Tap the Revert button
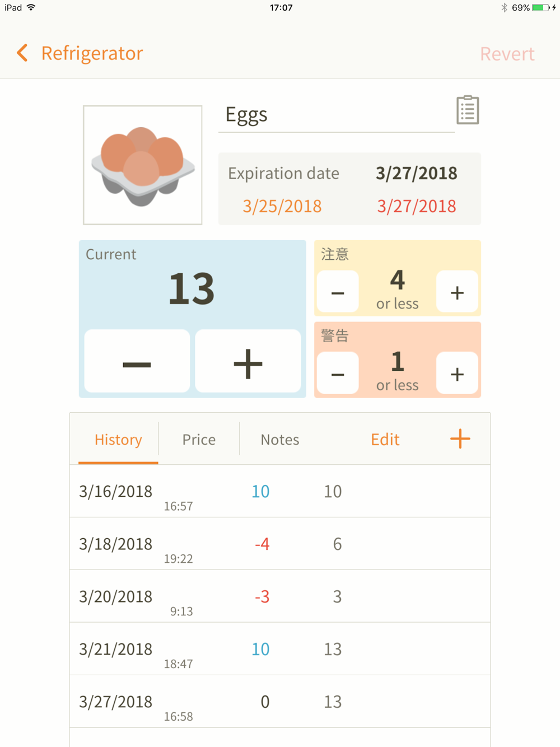 [x=507, y=54]
